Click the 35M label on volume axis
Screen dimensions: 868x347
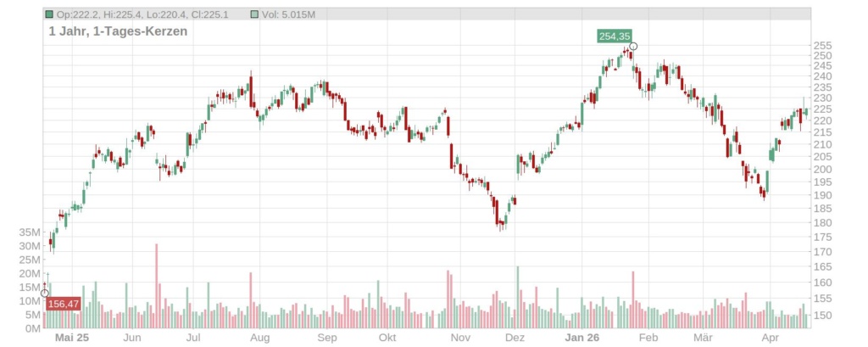(30, 232)
